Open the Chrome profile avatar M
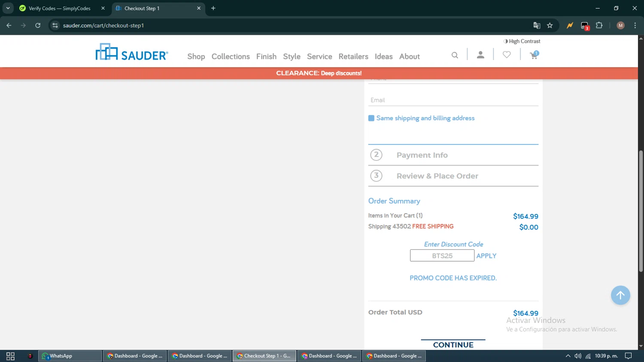644x362 pixels. [x=620, y=25]
